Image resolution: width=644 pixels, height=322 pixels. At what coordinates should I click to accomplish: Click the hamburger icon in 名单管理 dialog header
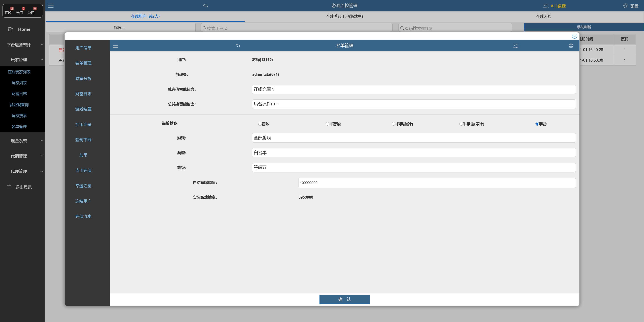point(115,45)
